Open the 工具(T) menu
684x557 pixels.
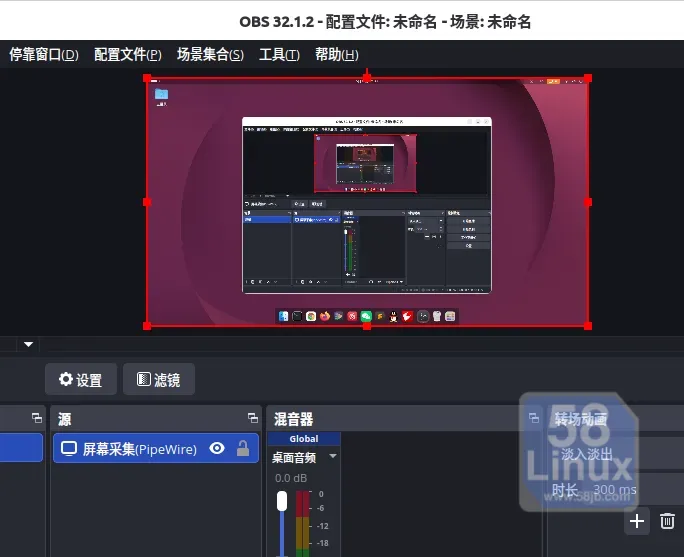tap(279, 55)
